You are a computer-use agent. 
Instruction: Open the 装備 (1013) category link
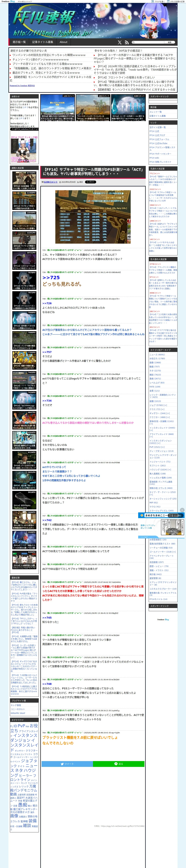tap(155, 401)
